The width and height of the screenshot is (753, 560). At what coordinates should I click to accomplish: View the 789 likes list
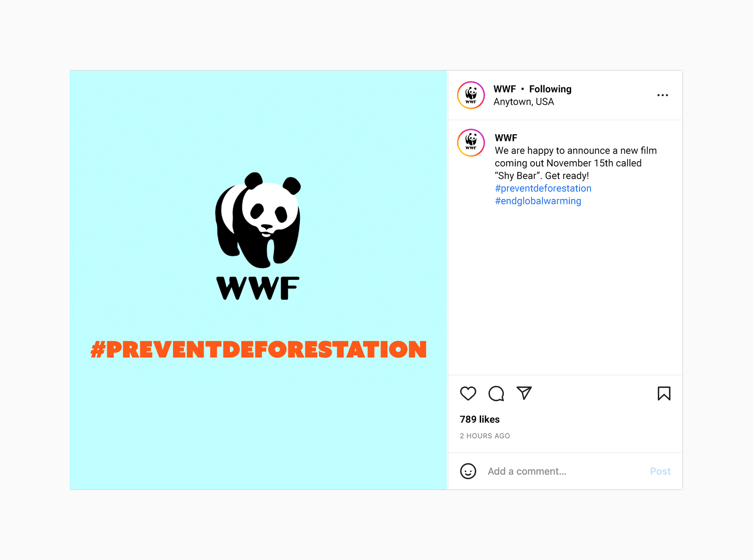pos(480,419)
